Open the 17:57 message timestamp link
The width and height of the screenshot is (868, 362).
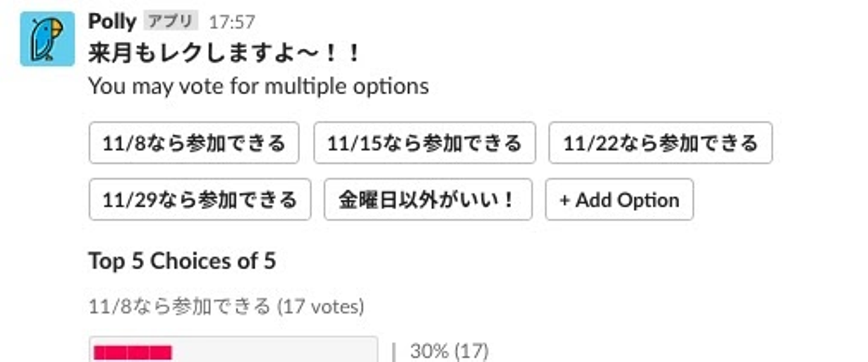pos(232,22)
